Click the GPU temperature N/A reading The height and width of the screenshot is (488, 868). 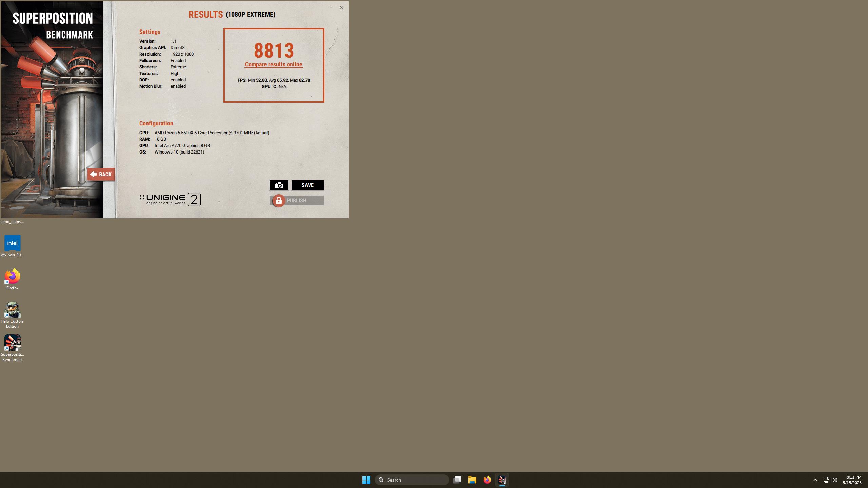[x=274, y=87]
